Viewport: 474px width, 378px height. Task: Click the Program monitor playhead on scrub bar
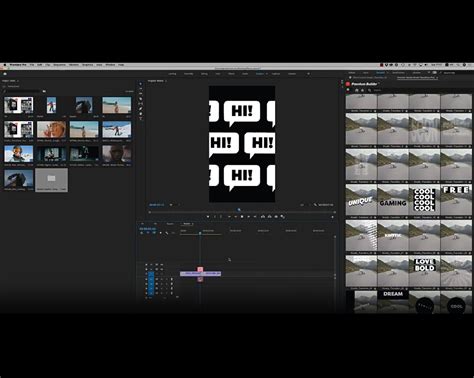(239, 210)
